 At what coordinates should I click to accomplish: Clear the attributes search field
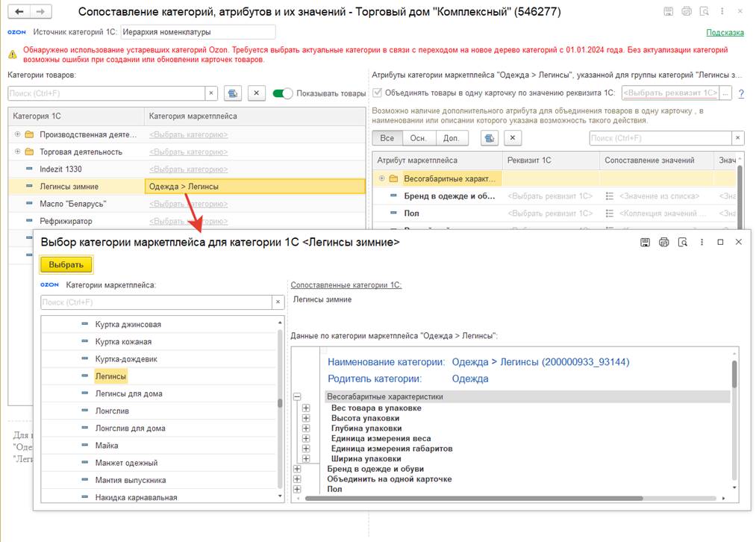(x=737, y=138)
